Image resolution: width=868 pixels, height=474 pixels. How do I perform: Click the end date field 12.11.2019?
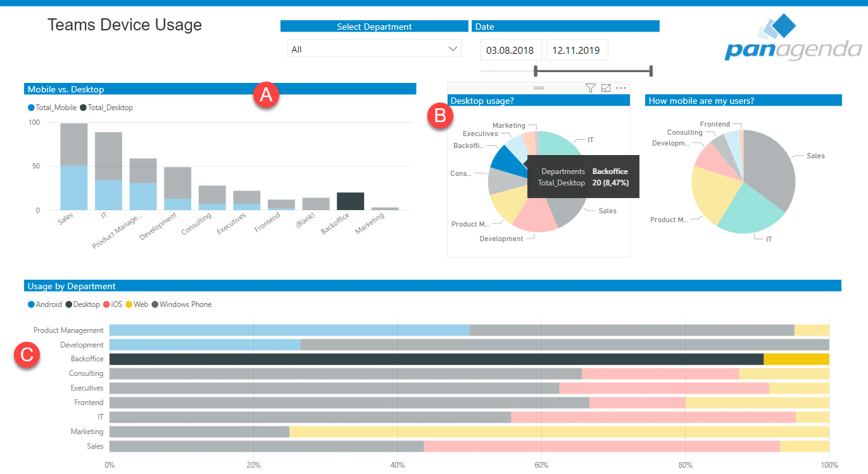(576, 50)
